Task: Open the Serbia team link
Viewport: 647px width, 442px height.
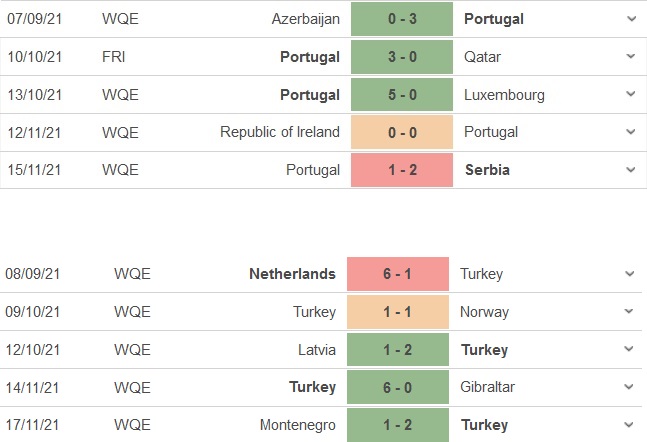Action: (x=487, y=170)
